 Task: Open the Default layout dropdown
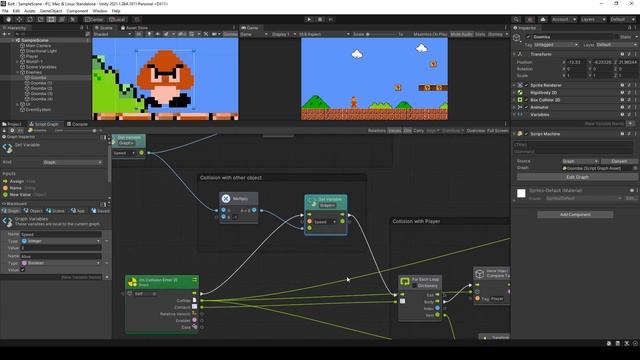(622, 19)
